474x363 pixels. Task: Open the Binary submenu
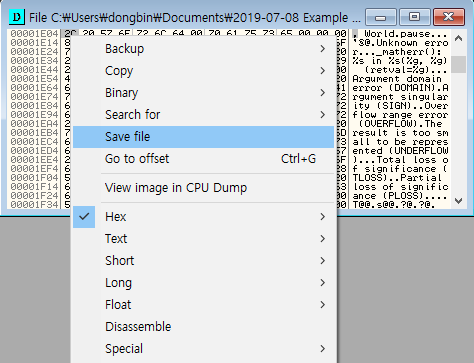point(203,93)
